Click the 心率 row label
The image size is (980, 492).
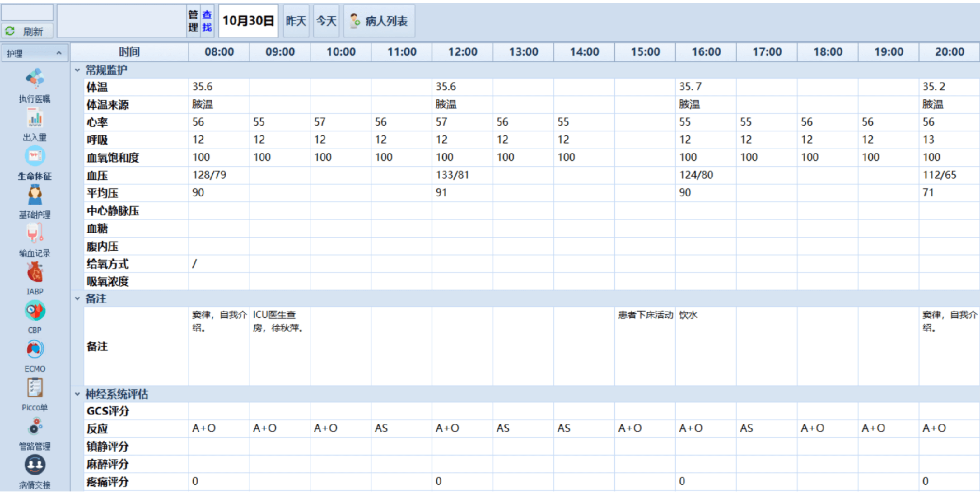[97, 122]
